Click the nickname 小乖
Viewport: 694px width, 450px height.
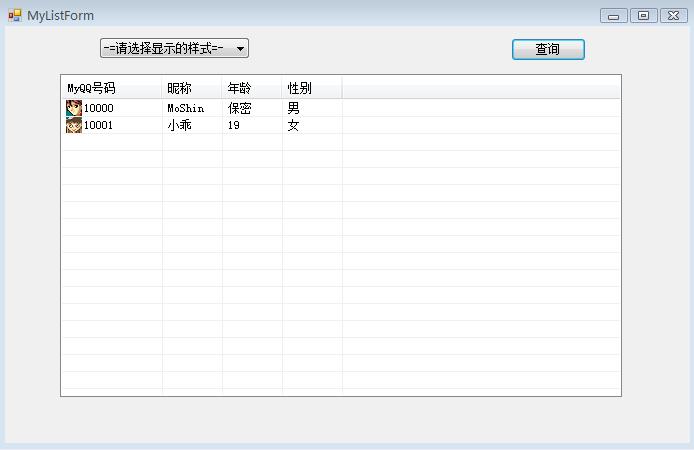click(x=179, y=125)
